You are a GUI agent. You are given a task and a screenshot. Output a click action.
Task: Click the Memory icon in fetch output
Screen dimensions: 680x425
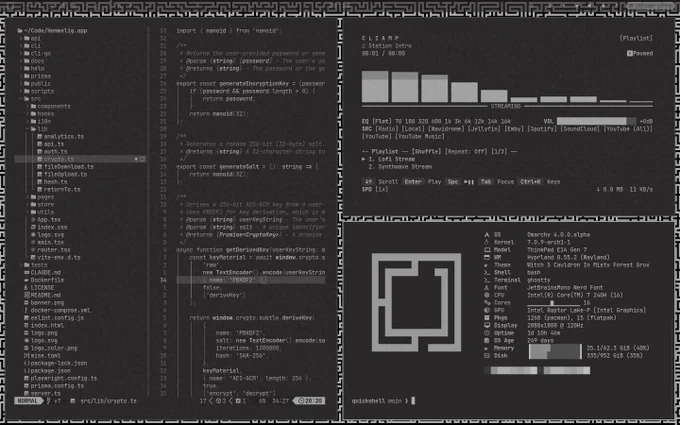(487, 348)
